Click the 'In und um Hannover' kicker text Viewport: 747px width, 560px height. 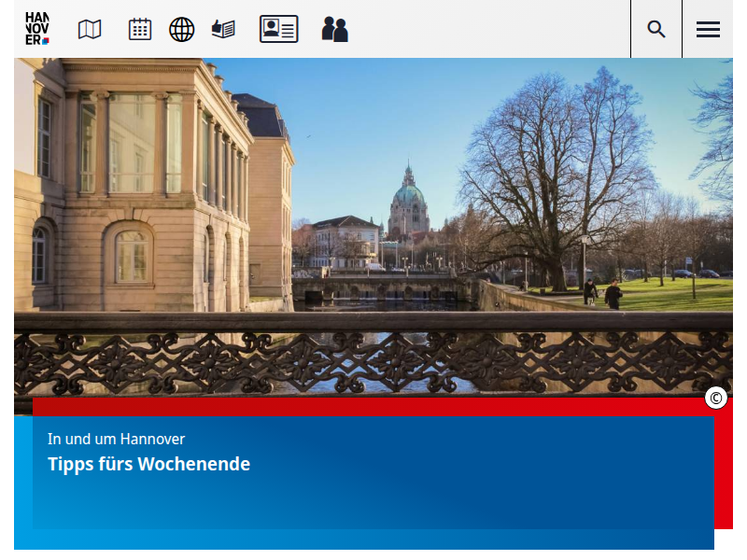(117, 439)
